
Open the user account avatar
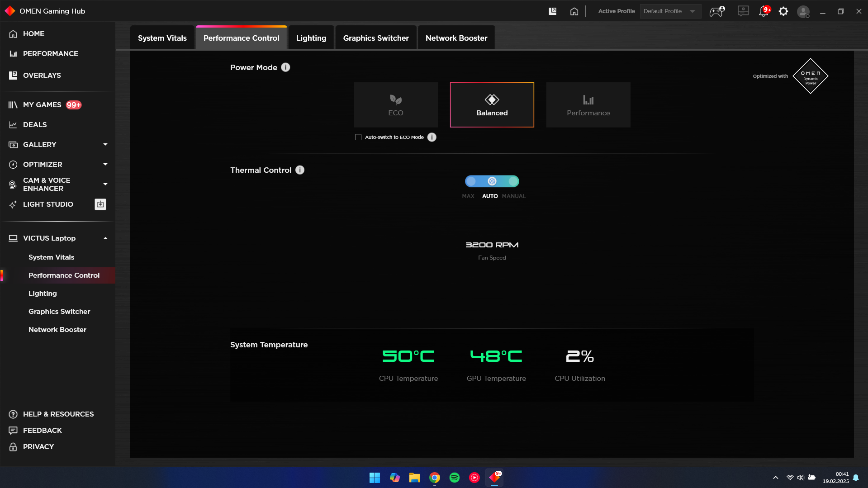click(803, 11)
